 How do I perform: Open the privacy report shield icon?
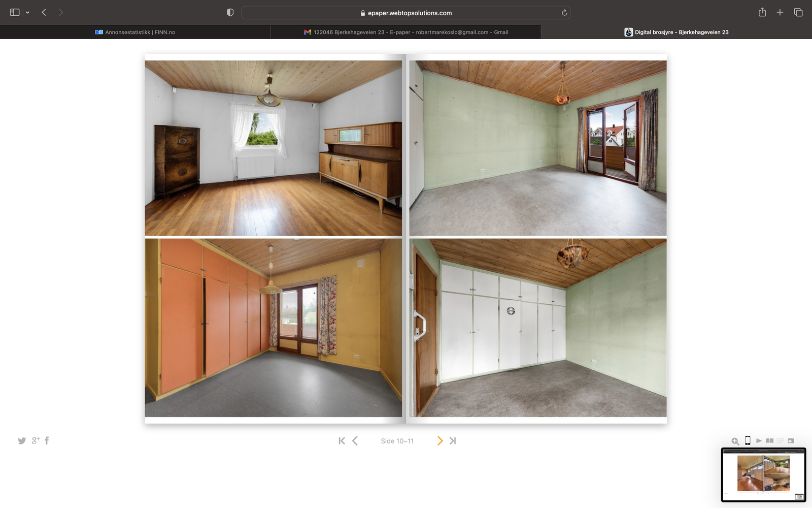click(x=230, y=13)
